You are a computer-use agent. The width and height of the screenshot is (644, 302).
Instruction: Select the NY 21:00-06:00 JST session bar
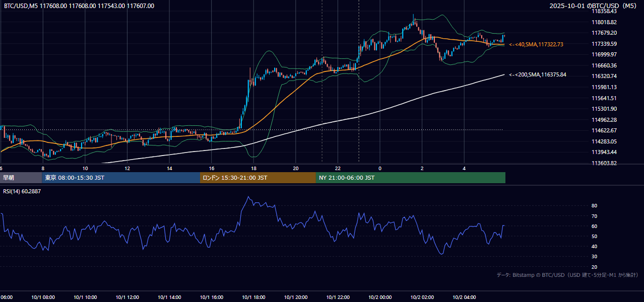411,178
